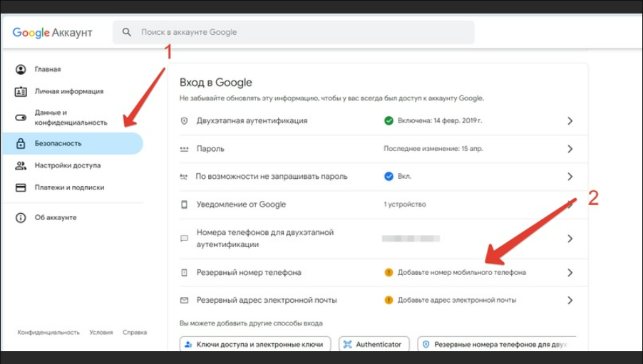Click shield icon beside Двухэтапная аутентификация

184,121
